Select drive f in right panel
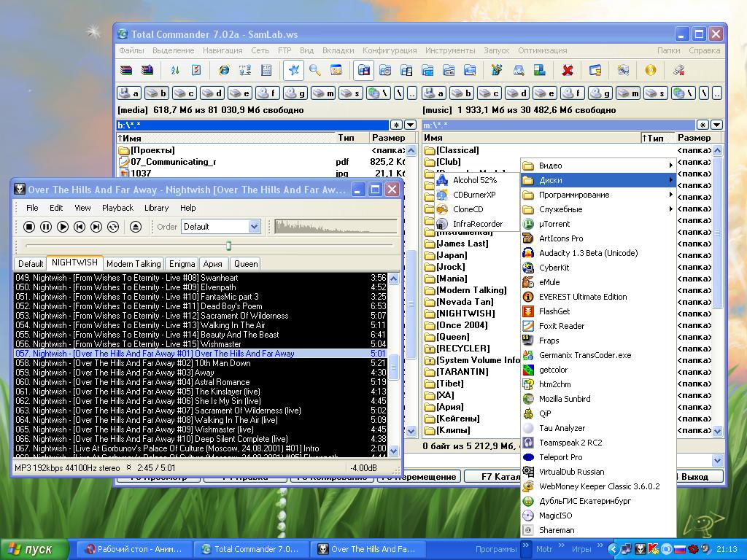The width and height of the screenshot is (747, 560). click(573, 93)
